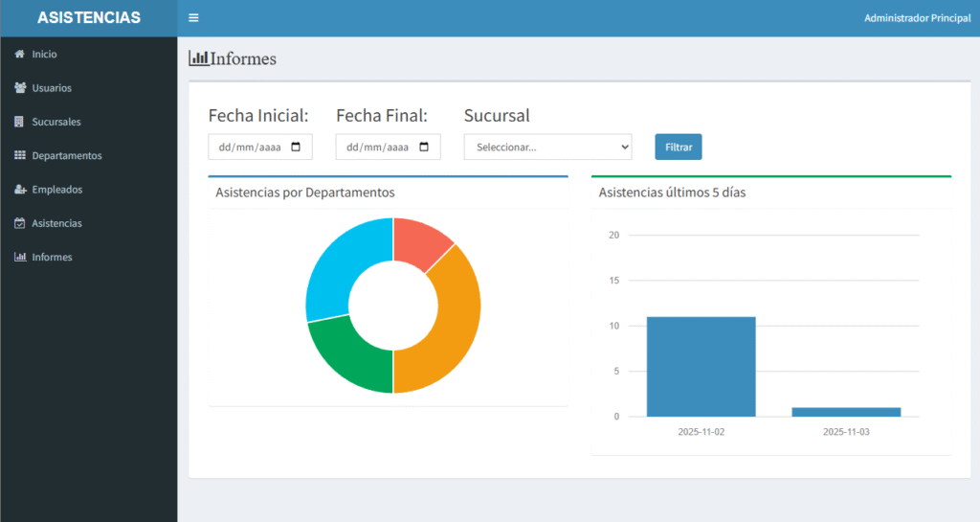The height and width of the screenshot is (522, 980).
Task: Open the Fecha Inicial calendar picker icon
Action: tap(296, 148)
